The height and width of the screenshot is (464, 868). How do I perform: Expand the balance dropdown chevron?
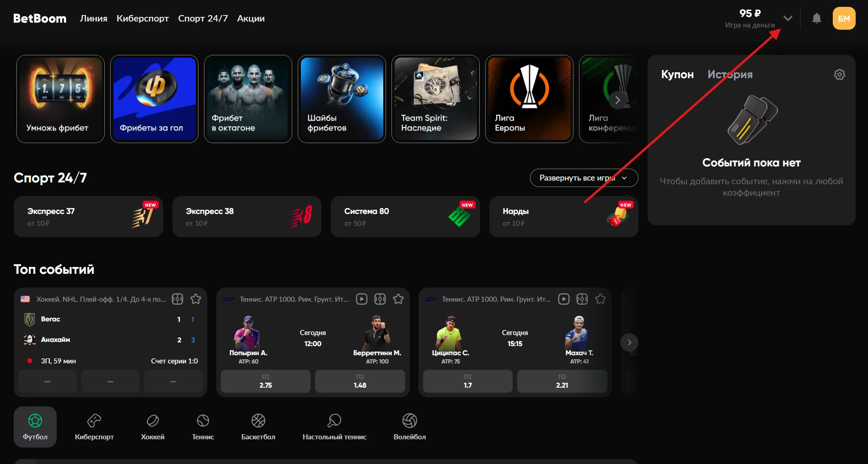point(788,18)
